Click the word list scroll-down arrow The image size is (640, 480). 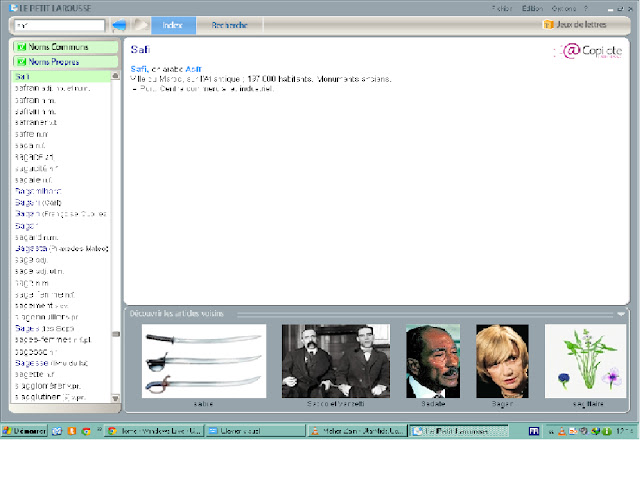coord(116,398)
